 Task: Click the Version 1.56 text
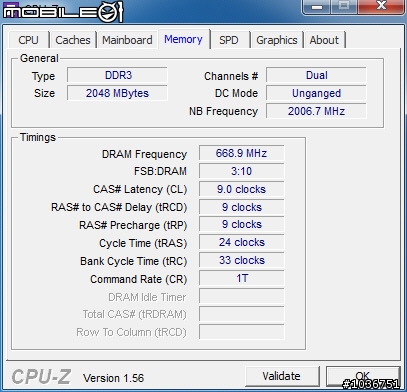coord(113,378)
